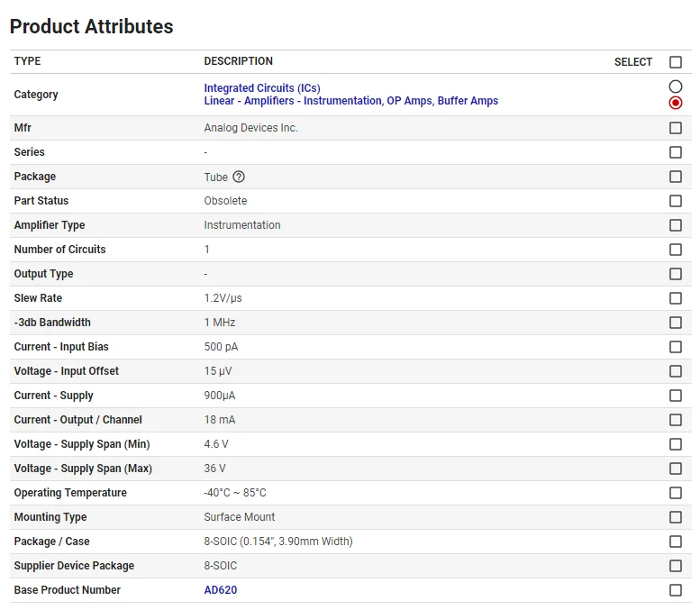Viewport: 700px width, 610px height.
Task: Check the Series row checkbox
Action: 676,152
